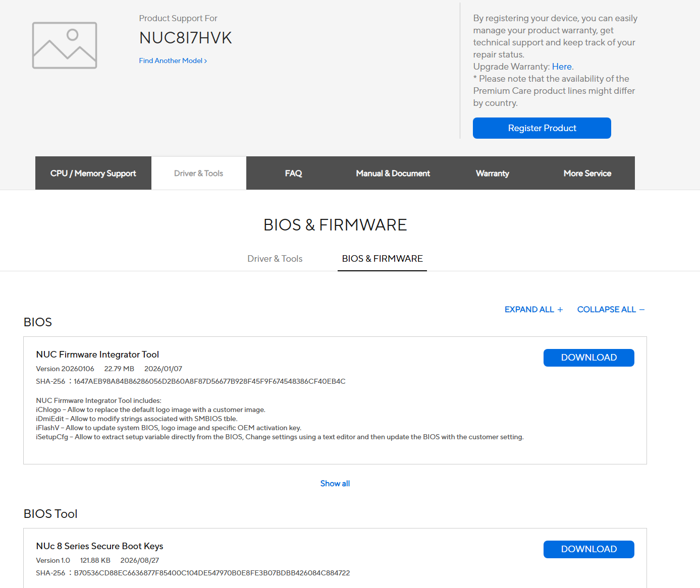Click the Register Product button
Screen dimensions: 700x588
542,128
